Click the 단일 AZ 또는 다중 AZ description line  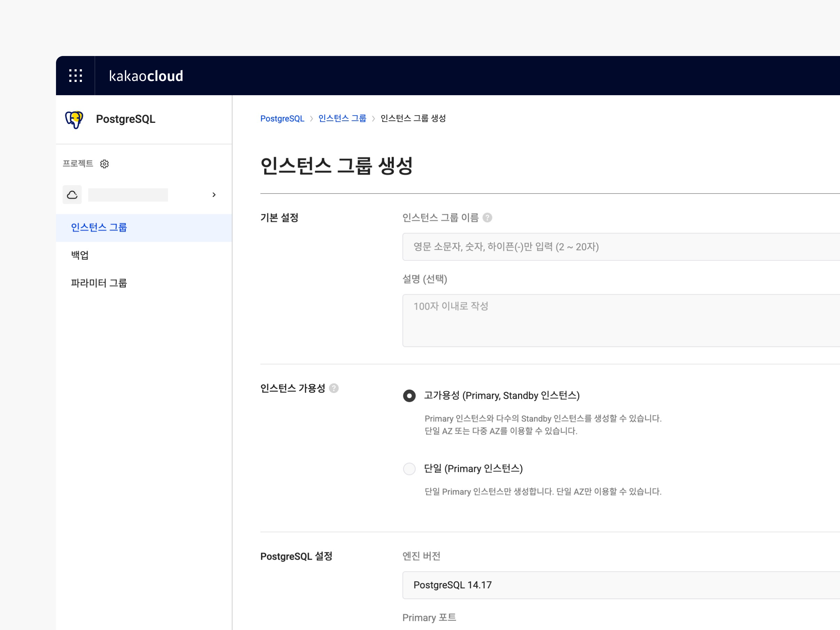point(501,431)
